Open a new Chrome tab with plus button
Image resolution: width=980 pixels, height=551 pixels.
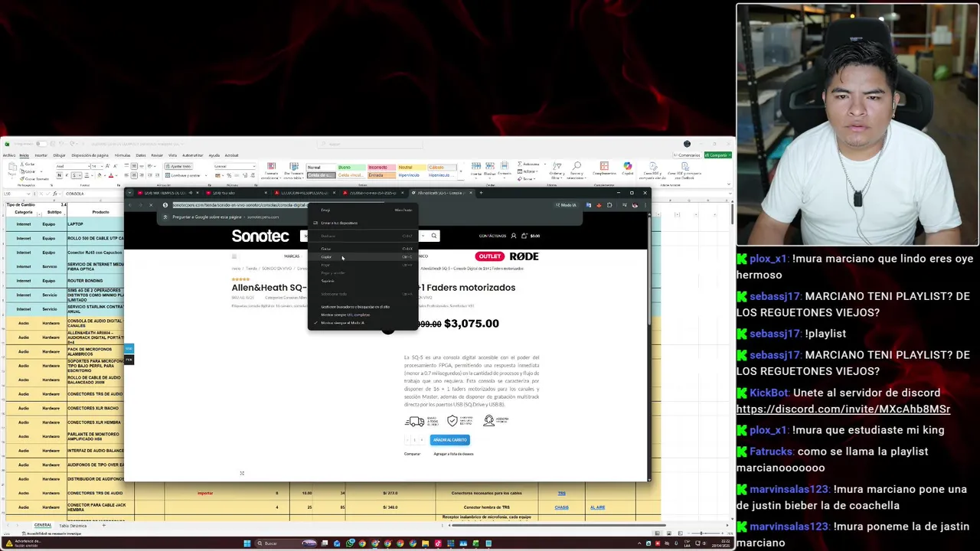480,193
